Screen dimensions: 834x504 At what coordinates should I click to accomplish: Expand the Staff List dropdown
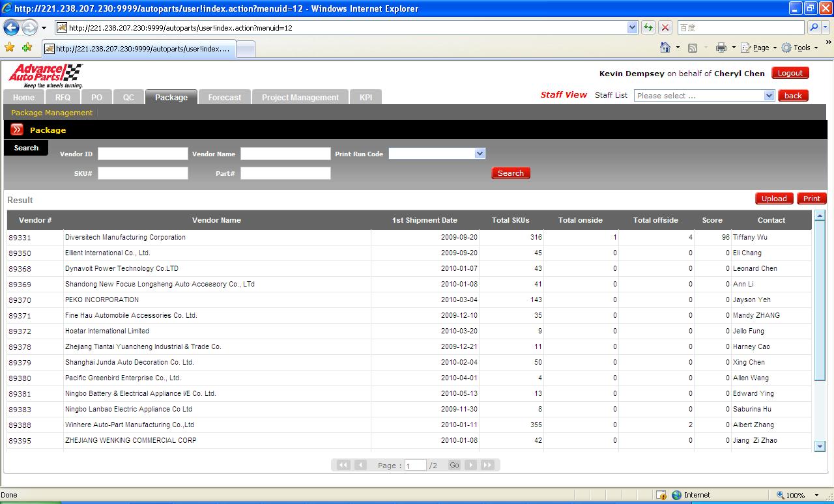[x=769, y=96]
